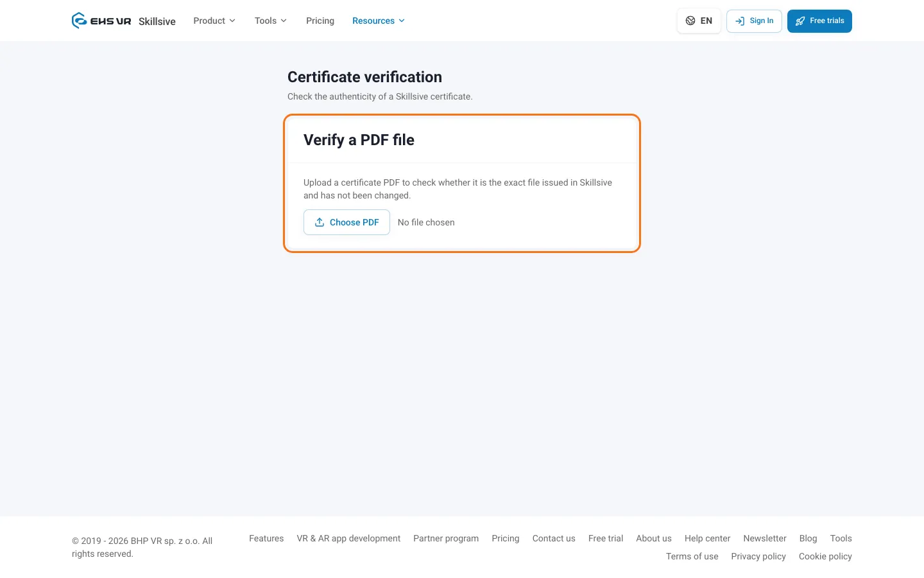Go to Pricing in the top navigation
Screen dimensions: 924x578
tap(320, 21)
